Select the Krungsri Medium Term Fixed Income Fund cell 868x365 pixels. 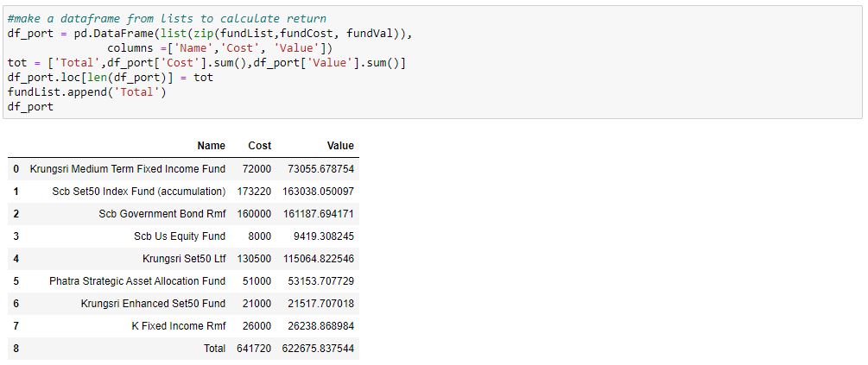[127, 168]
